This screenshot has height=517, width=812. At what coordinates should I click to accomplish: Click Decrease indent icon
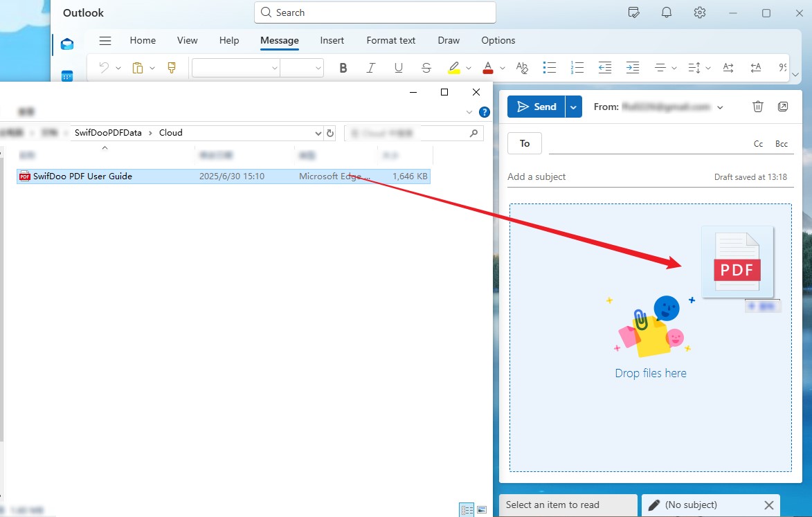(x=605, y=67)
